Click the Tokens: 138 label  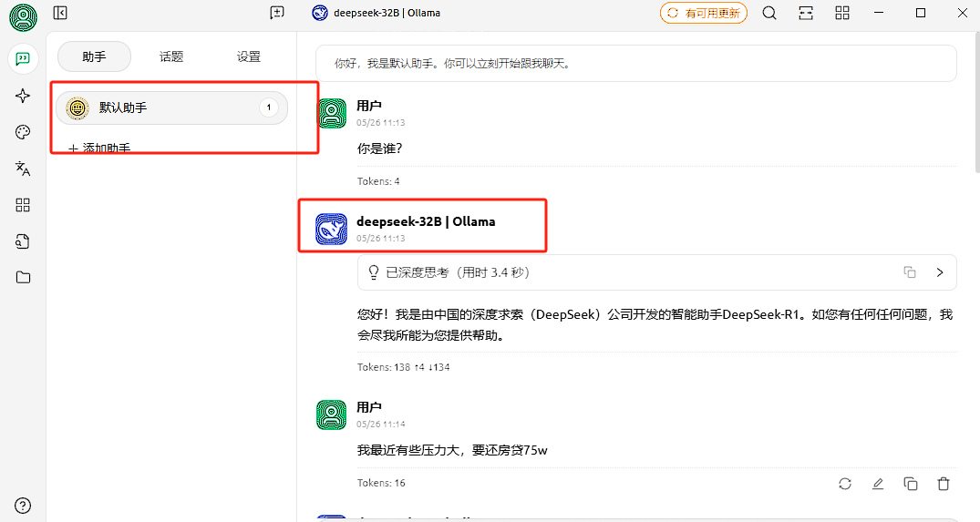tap(403, 367)
